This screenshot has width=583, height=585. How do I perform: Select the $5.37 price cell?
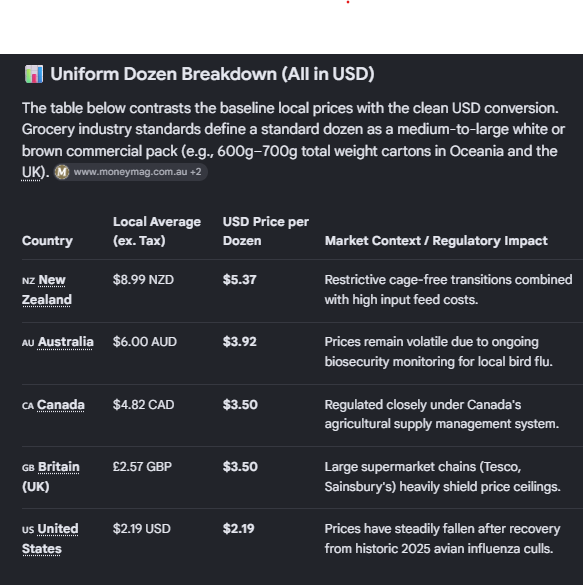point(239,279)
